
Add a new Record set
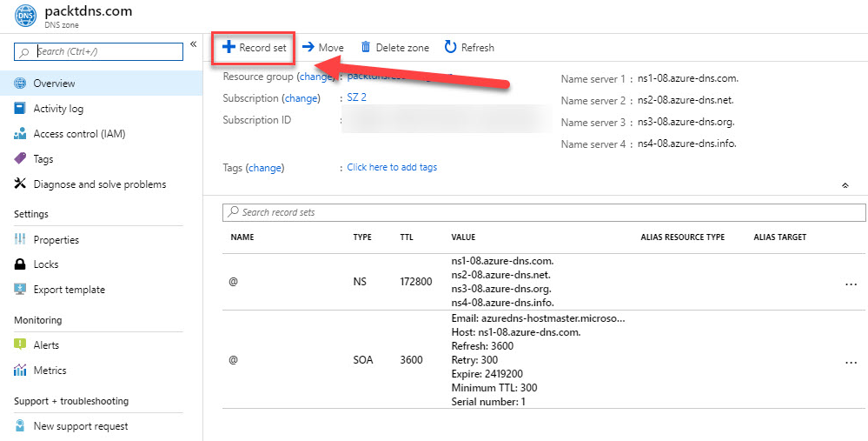pyautogui.click(x=254, y=48)
